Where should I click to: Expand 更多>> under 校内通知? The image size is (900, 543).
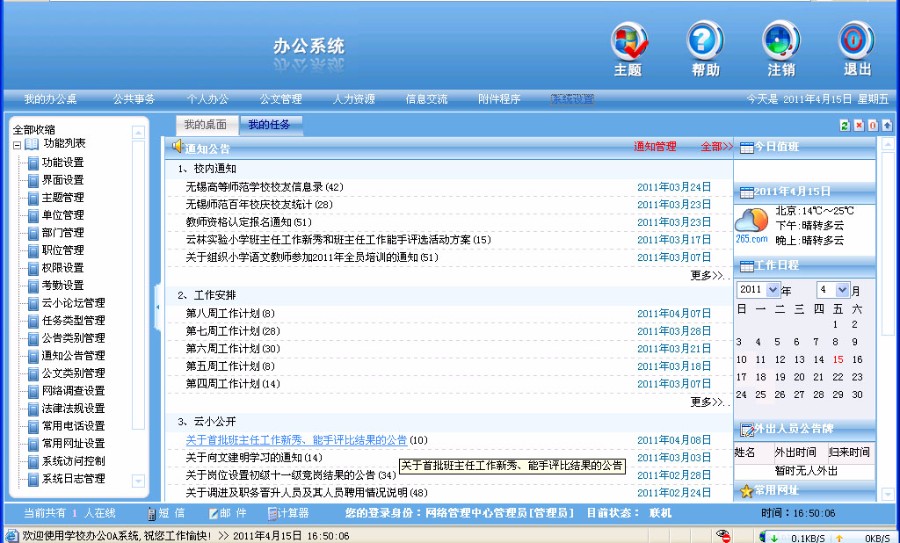[710, 276]
